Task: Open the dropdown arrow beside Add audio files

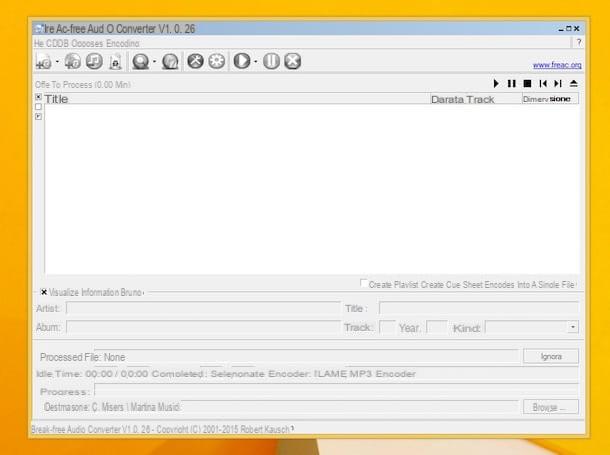Action: coord(57,62)
